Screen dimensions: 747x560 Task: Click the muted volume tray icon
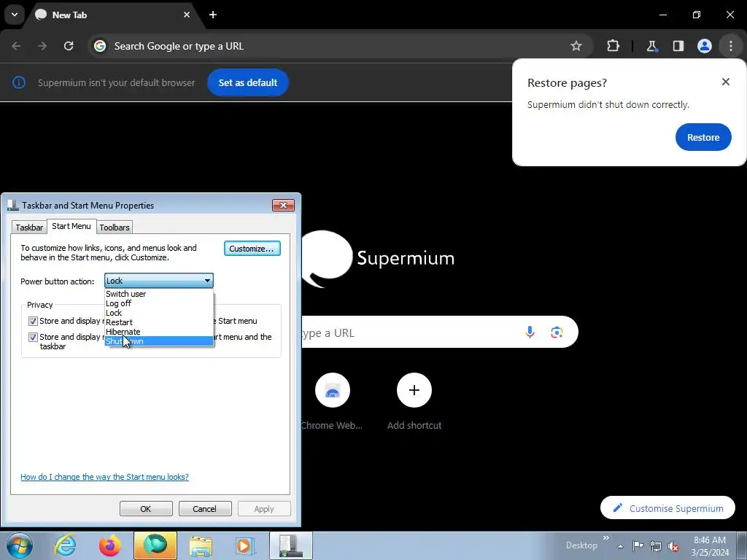tap(673, 546)
